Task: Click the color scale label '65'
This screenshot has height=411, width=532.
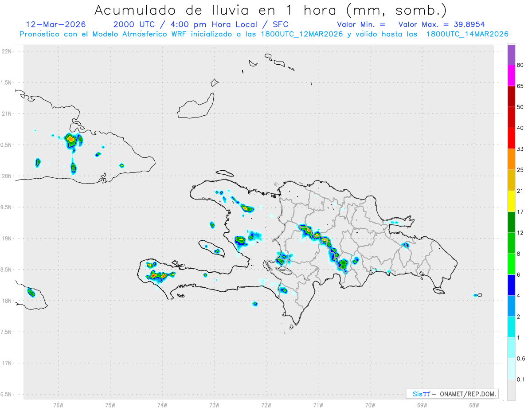Action: point(520,86)
